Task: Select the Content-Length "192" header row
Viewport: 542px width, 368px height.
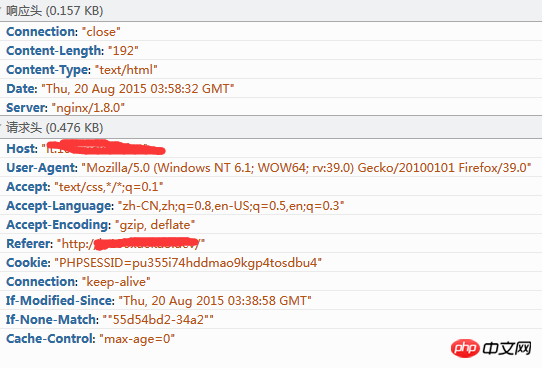Action: point(271,50)
